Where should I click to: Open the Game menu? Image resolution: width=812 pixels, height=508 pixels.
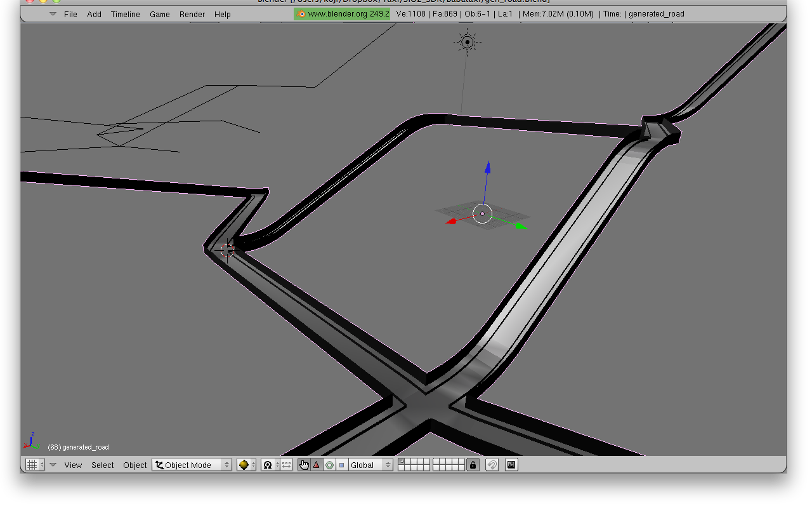(160, 14)
